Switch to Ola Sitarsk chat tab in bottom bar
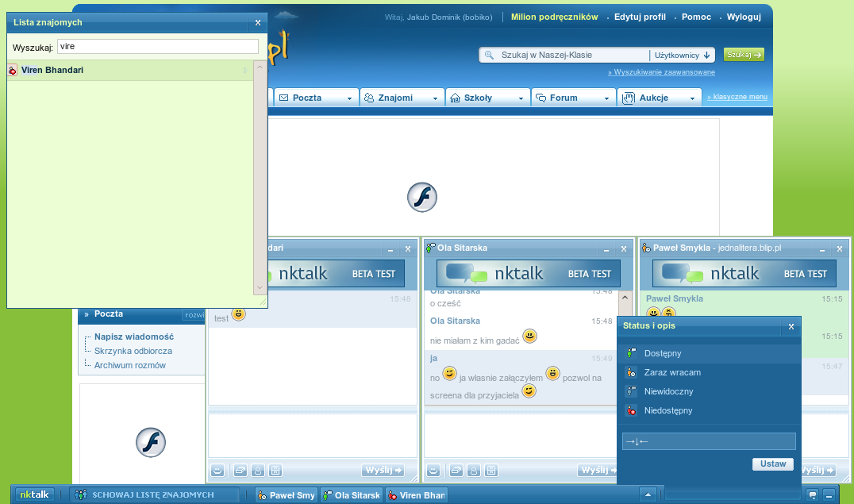The image size is (854, 504). click(352, 494)
